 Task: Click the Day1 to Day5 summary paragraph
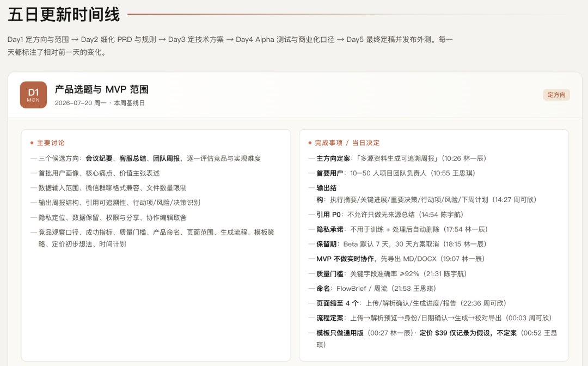pyautogui.click(x=230, y=46)
